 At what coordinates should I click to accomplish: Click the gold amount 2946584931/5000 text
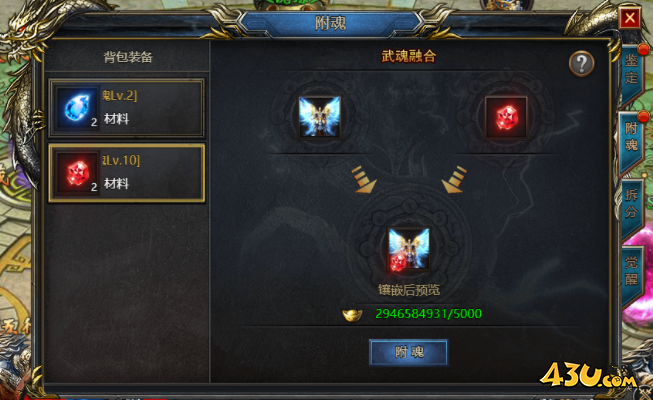coord(429,314)
